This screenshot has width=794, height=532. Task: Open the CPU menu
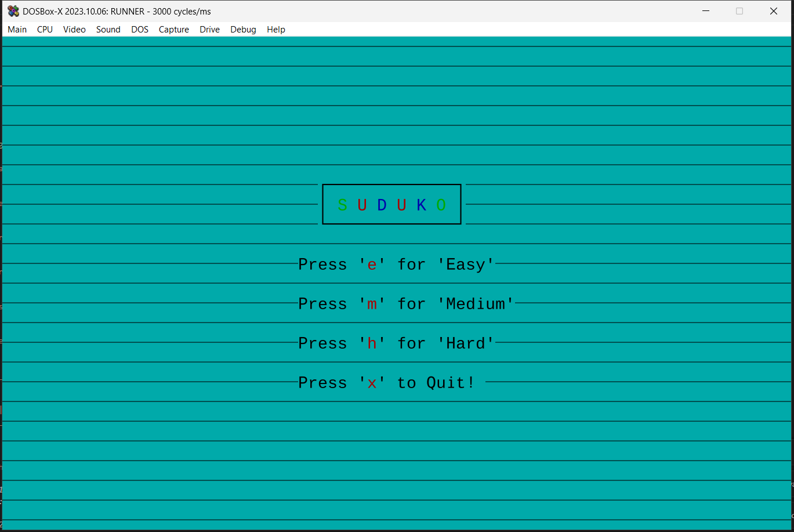coord(45,30)
